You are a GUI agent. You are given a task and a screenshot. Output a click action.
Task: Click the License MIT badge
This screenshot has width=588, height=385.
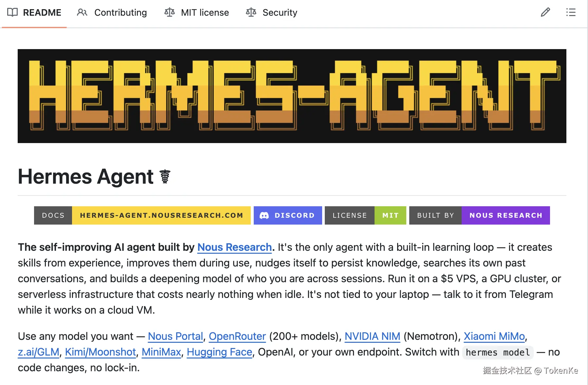point(365,215)
